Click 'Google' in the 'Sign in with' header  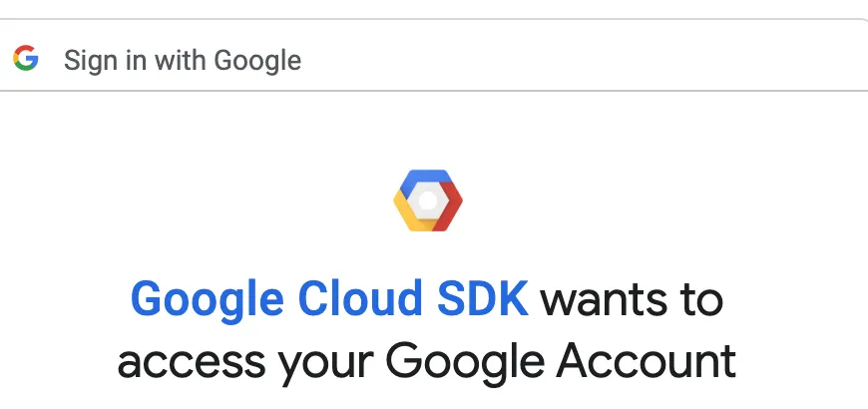[257, 60]
